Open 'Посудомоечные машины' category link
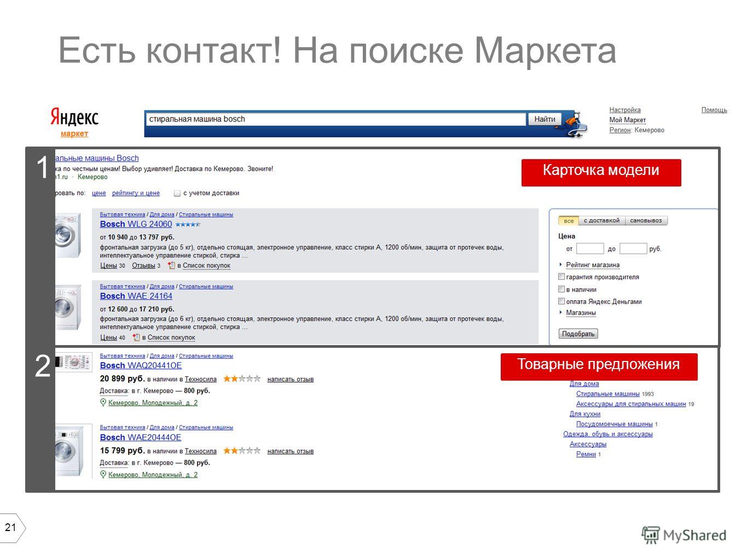 614,424
